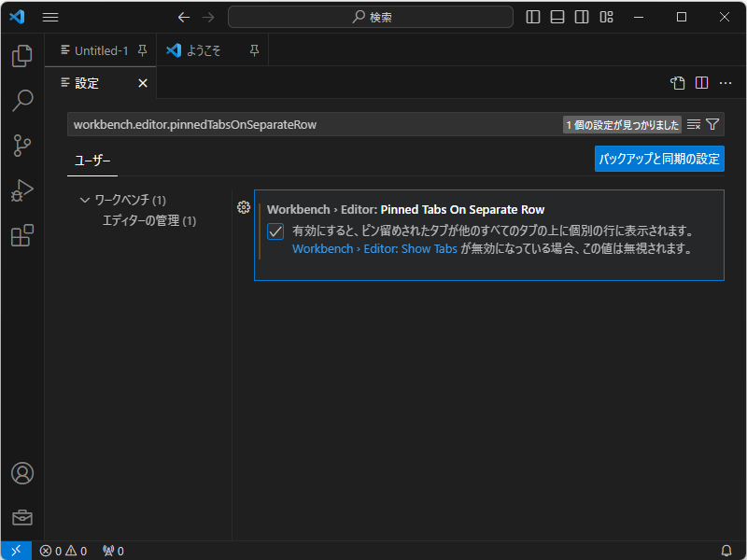Switch to the Untitled-1 tab

(100, 50)
